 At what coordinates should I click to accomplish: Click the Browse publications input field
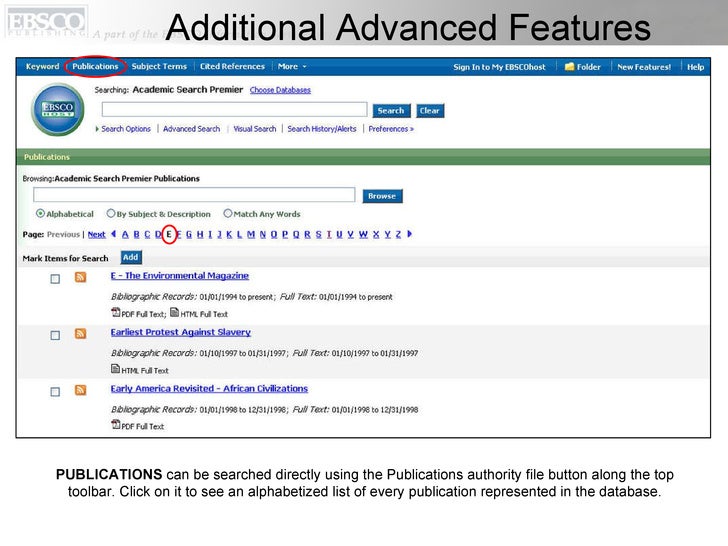pyautogui.click(x=194, y=195)
